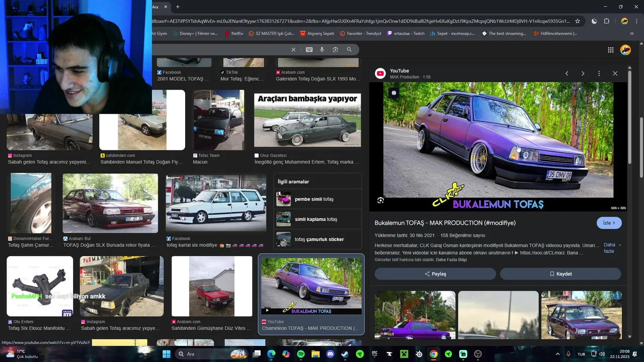Click the browser address bar URL
Screen dimensions: 644x362
pos(361,21)
